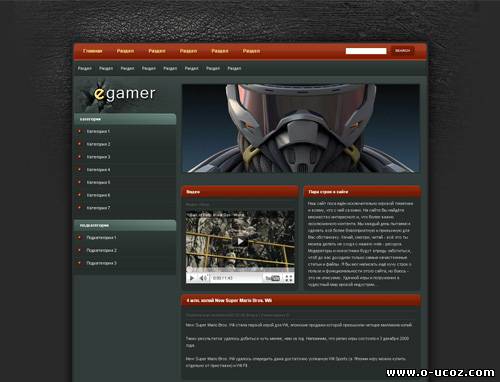500x382 pixels.
Task: Open Категория 1 in the sidebar
Action: click(98, 131)
